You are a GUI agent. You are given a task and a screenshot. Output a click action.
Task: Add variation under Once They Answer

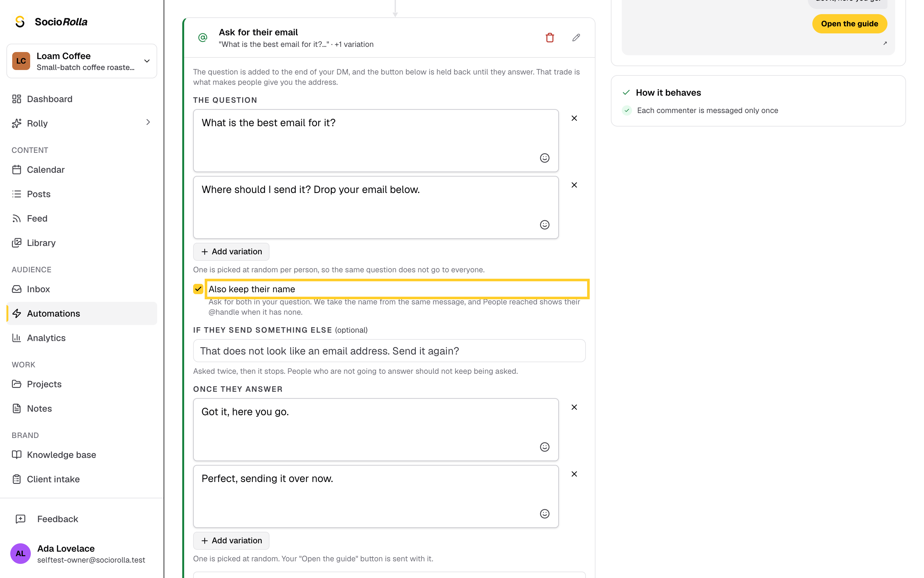[231, 540]
